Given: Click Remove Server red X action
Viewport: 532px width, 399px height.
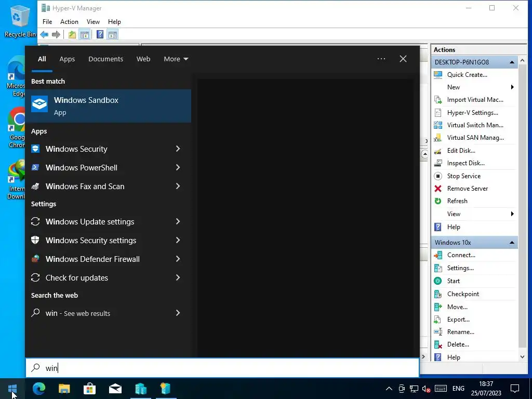Looking at the screenshot, I should (467, 189).
